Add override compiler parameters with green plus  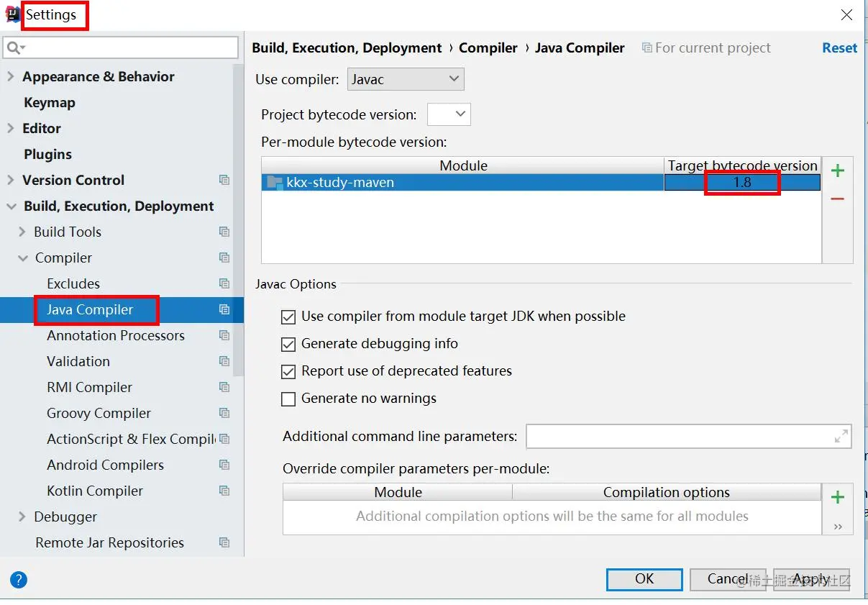837,497
